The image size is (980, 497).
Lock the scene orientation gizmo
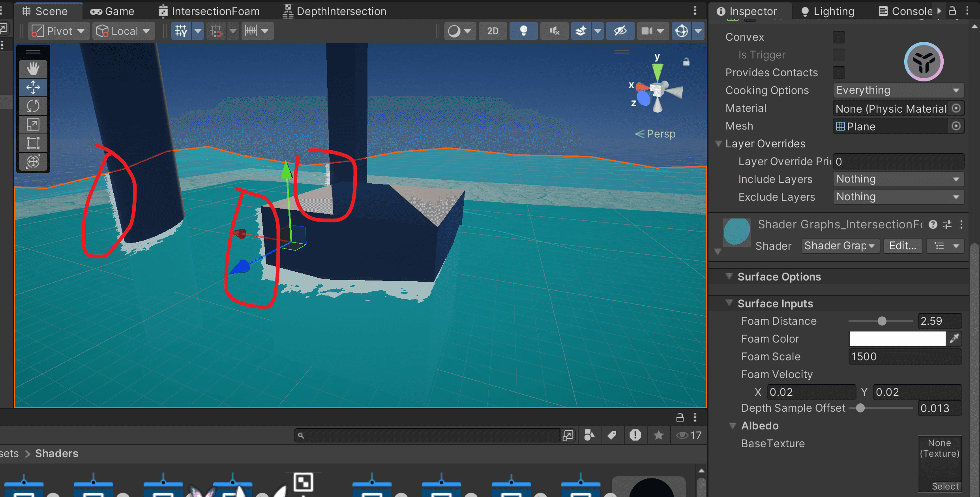pos(686,62)
